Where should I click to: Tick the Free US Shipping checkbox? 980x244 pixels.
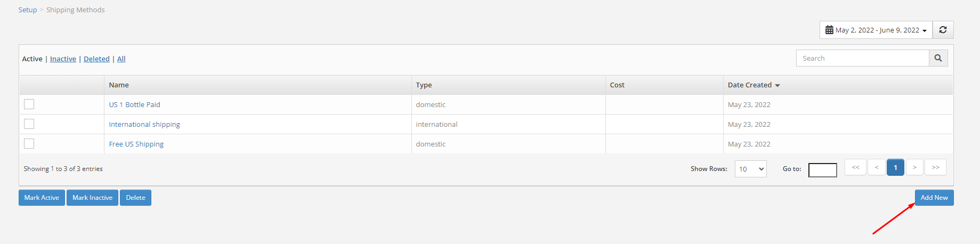coord(29,143)
